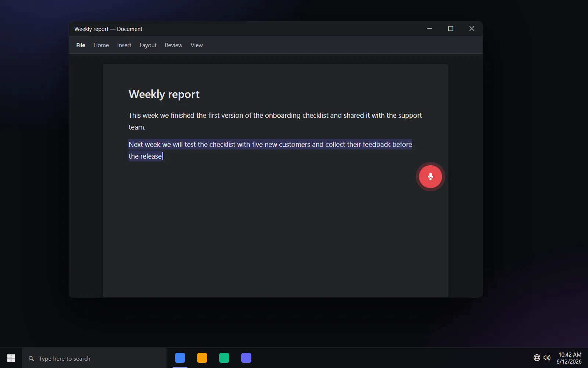The image size is (588, 368).
Task: Close the Weekly report document window
Action: coord(472,28)
